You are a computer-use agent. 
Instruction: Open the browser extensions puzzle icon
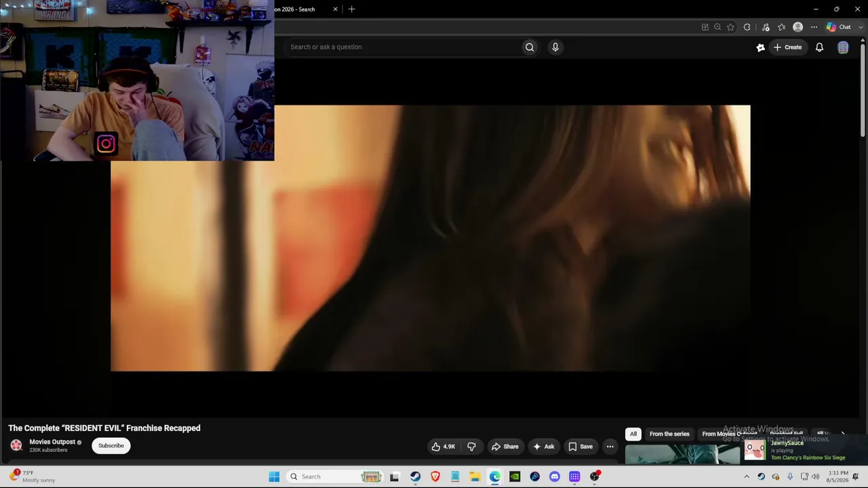pyautogui.click(x=747, y=27)
